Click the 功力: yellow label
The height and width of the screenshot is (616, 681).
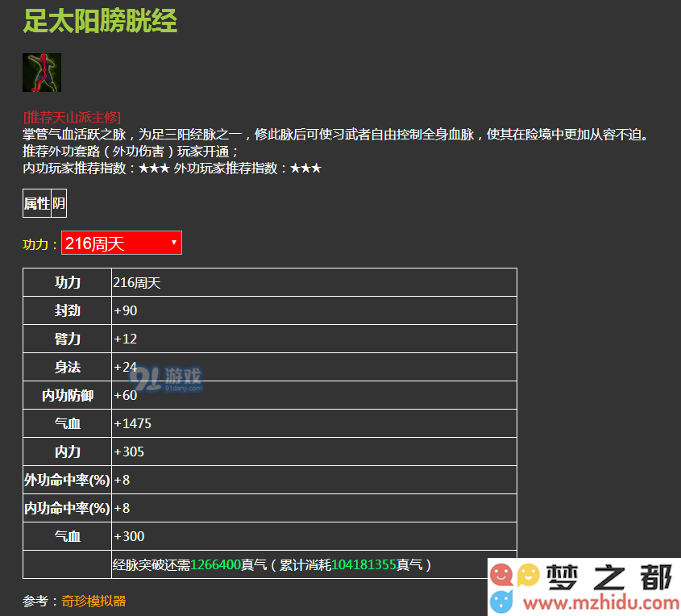[x=40, y=244]
